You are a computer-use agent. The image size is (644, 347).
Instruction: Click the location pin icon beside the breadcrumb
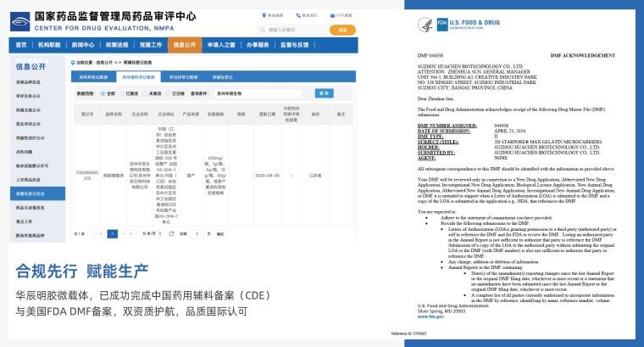pyautogui.click(x=73, y=63)
